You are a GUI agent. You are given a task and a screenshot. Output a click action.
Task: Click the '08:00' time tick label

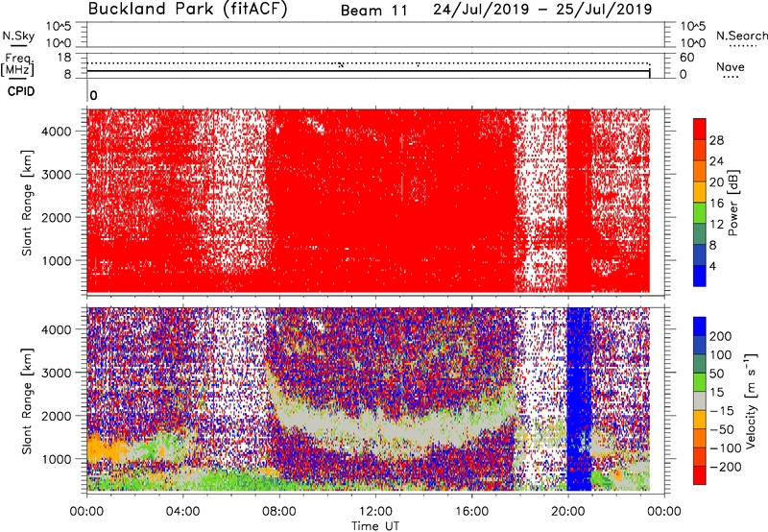pyautogui.click(x=279, y=512)
